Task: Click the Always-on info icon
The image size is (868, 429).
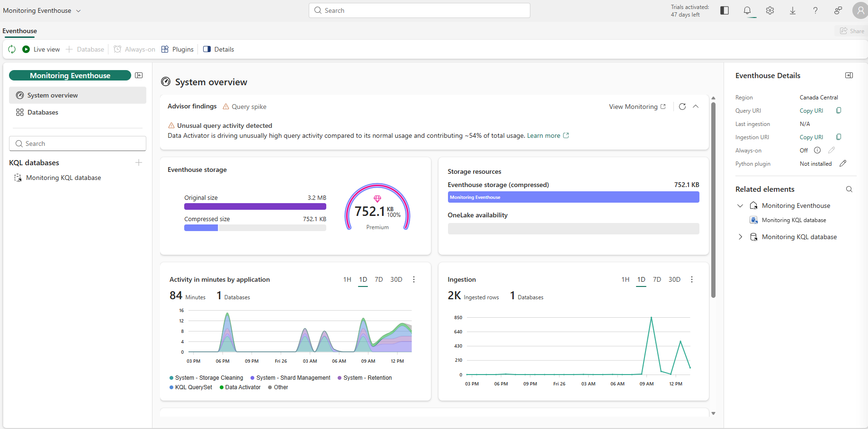Action: [x=817, y=150]
